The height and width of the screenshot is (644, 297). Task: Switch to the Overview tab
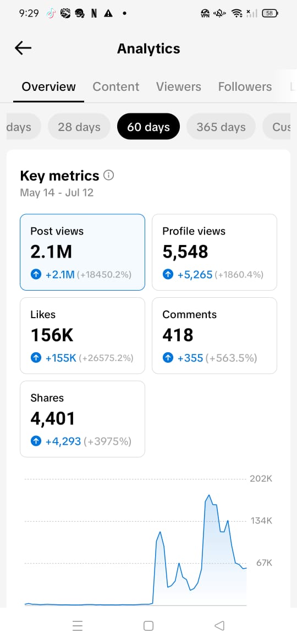pos(48,86)
